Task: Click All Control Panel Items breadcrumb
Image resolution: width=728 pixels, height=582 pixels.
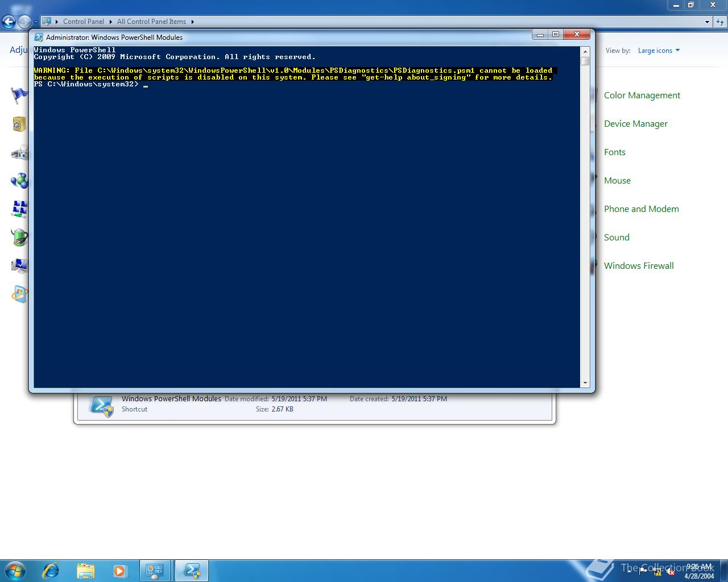Action: (x=151, y=22)
